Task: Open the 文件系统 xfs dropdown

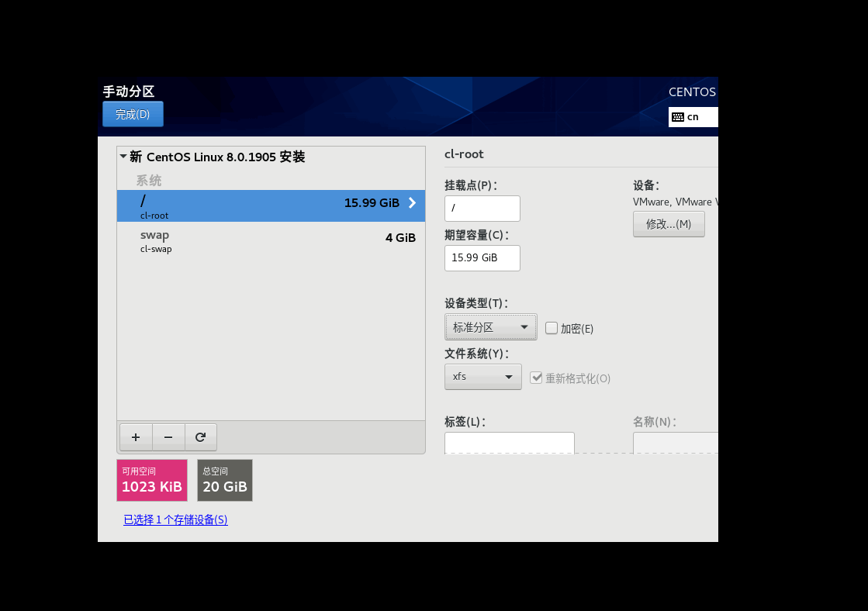Action: 482,376
